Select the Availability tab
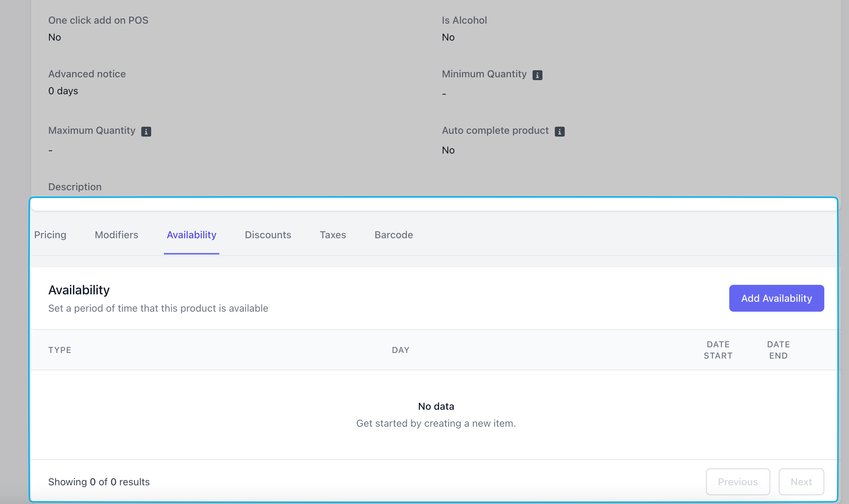This screenshot has width=849, height=504. (x=191, y=235)
